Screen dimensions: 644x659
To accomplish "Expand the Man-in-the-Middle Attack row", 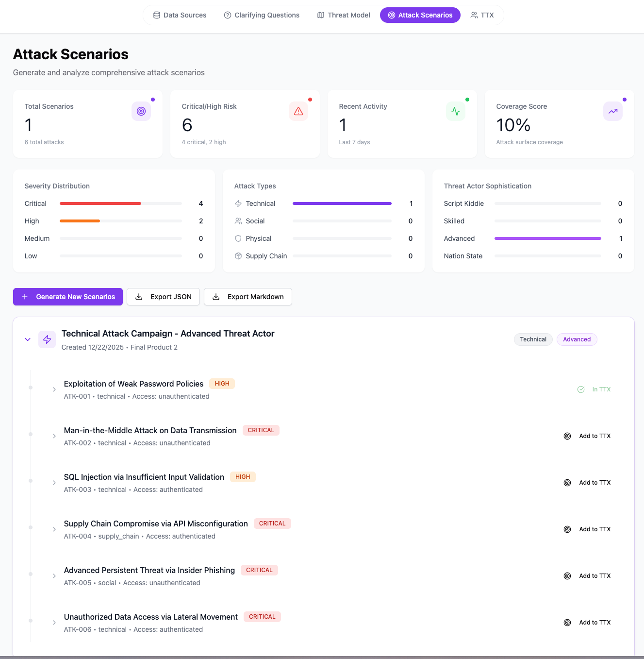I will [54, 436].
